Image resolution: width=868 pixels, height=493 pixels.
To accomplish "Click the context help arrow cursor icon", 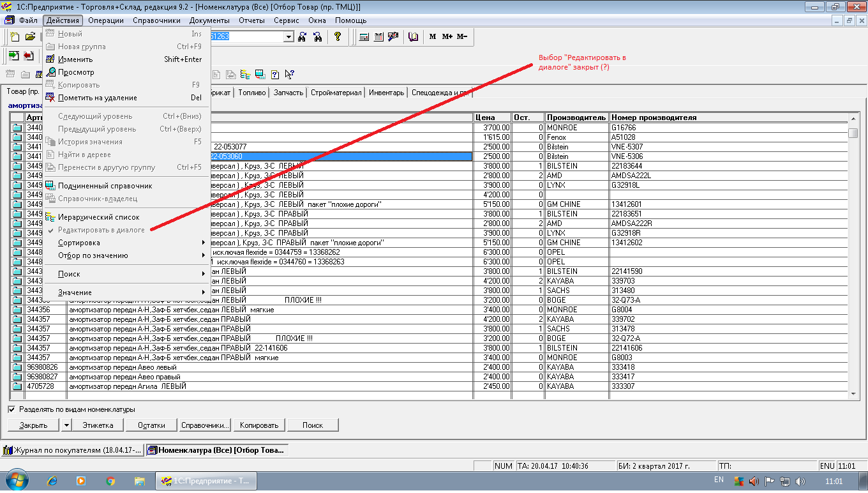I will click(290, 74).
